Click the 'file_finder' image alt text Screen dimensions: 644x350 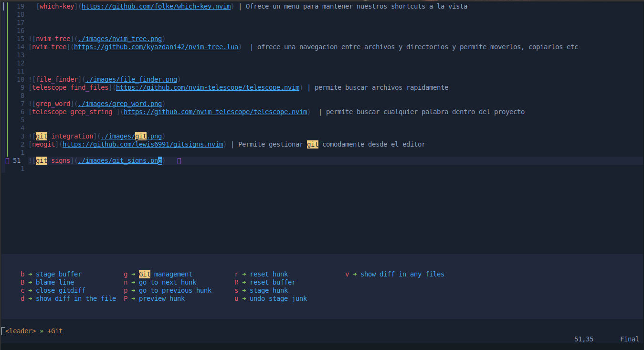(57, 79)
